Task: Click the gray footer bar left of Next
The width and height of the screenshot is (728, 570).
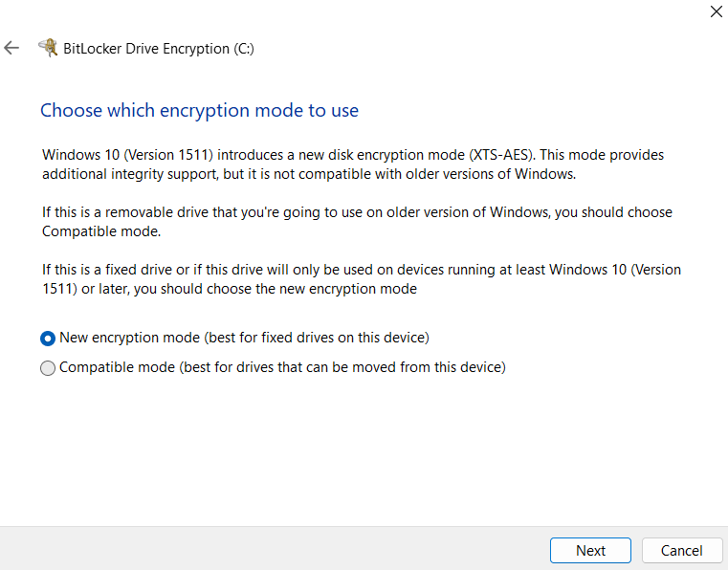Action: click(x=274, y=549)
